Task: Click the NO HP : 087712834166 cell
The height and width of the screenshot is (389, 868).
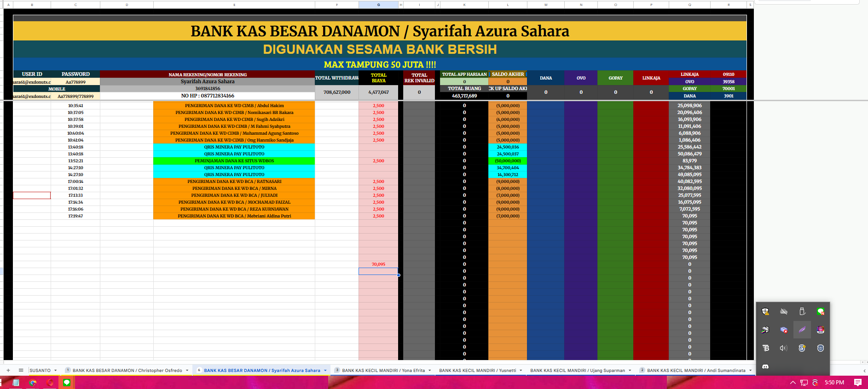Action: (x=208, y=96)
